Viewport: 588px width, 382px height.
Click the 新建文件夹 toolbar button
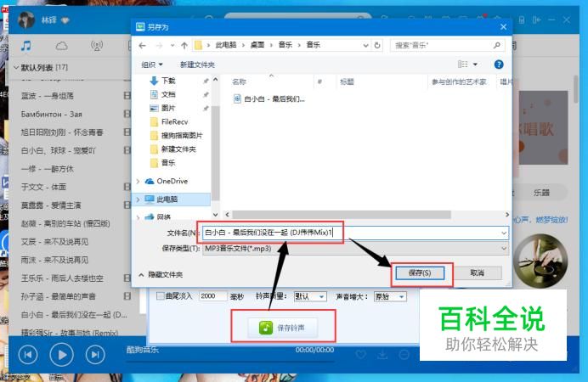[197, 65]
